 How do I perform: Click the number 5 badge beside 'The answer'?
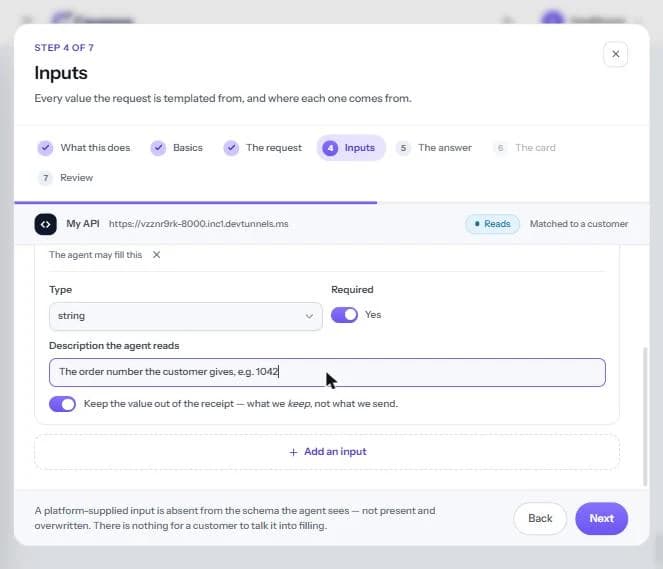click(x=403, y=148)
